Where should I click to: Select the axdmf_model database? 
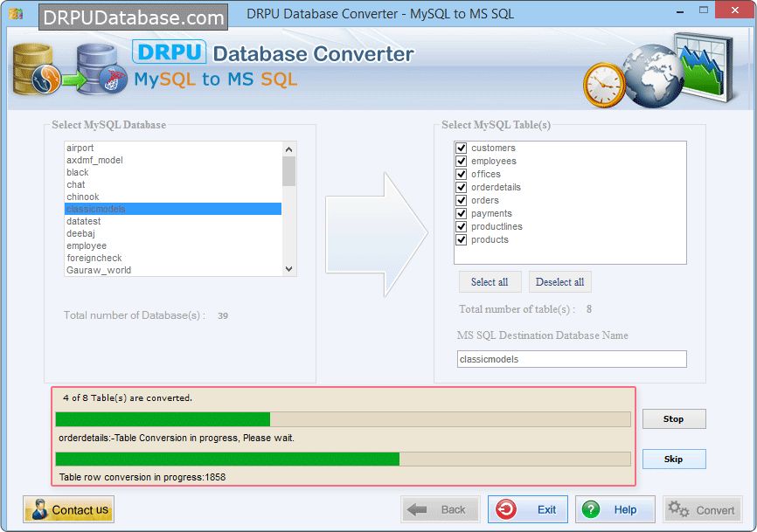pos(173,160)
